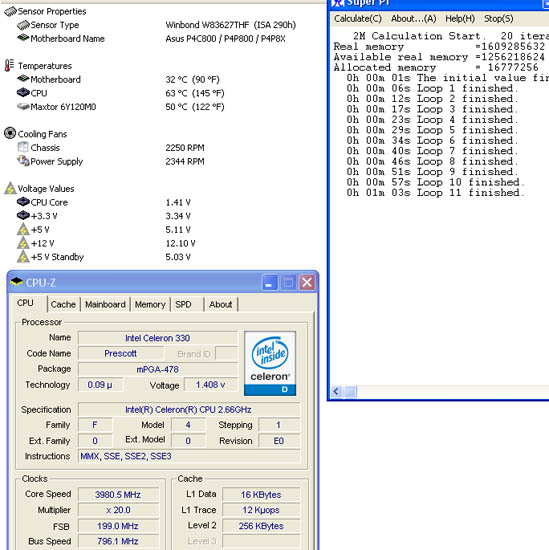Click CPU temperature reading 63 °C (145 °F)
549x550 pixels.
point(195,93)
